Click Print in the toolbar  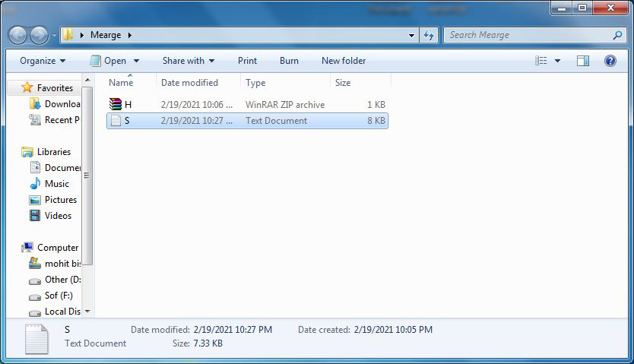(x=248, y=61)
